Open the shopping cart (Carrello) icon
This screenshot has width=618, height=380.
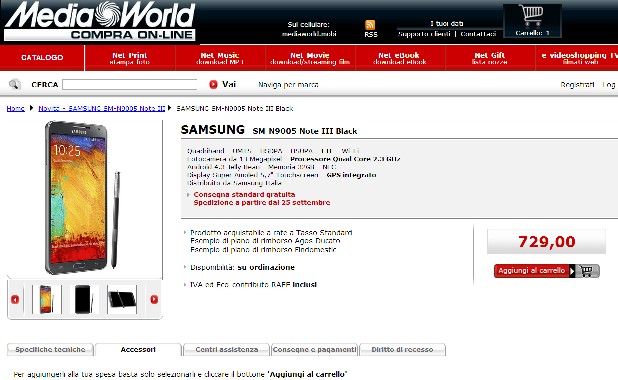point(532,21)
